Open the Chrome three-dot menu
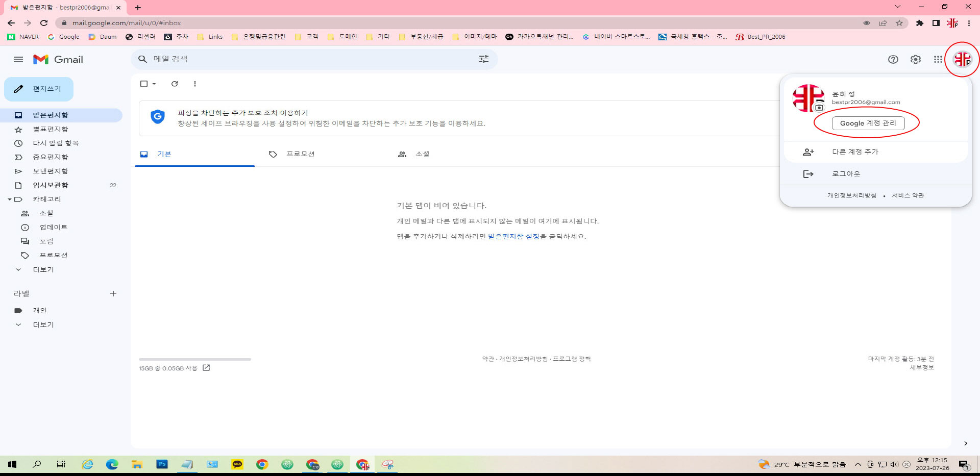The width and height of the screenshot is (980, 476). [x=969, y=23]
